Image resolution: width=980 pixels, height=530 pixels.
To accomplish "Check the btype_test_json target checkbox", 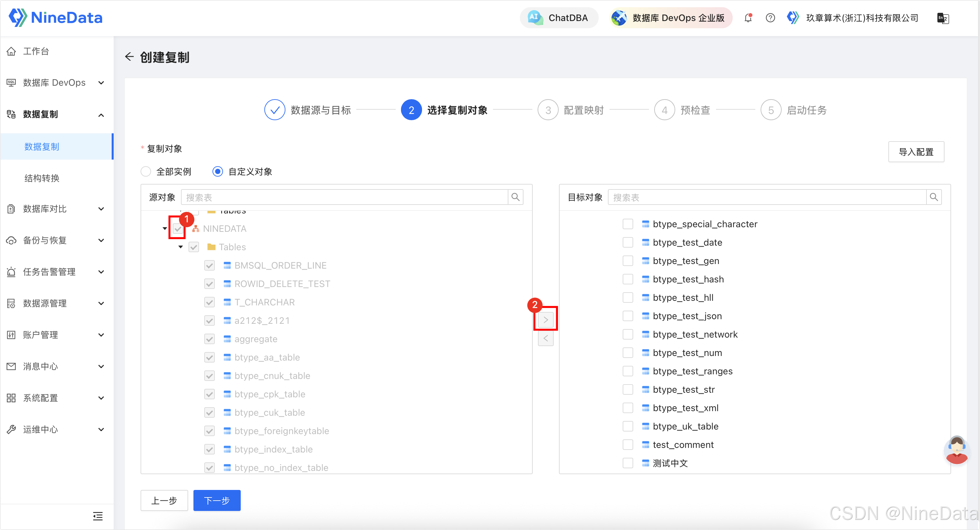I will (x=628, y=316).
